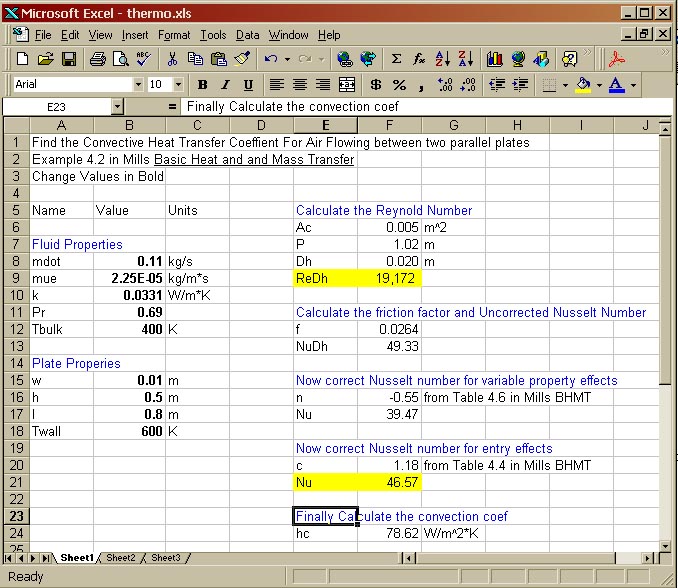This screenshot has width=678, height=588.
Task: Open the Chart Wizard
Action: pos(495,60)
